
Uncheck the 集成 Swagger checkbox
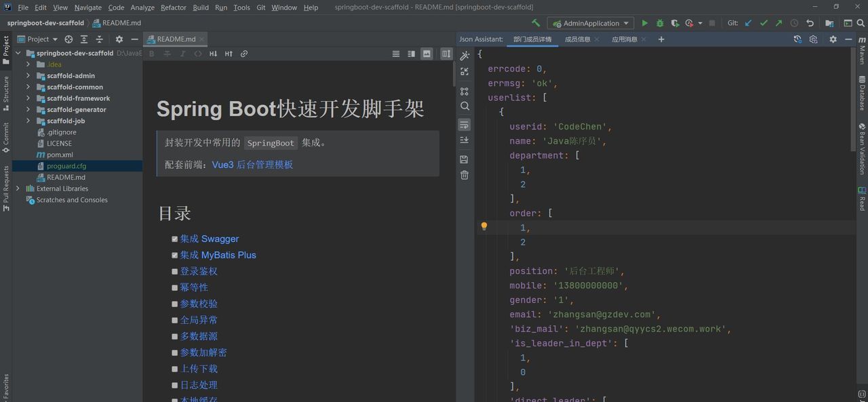(175, 239)
